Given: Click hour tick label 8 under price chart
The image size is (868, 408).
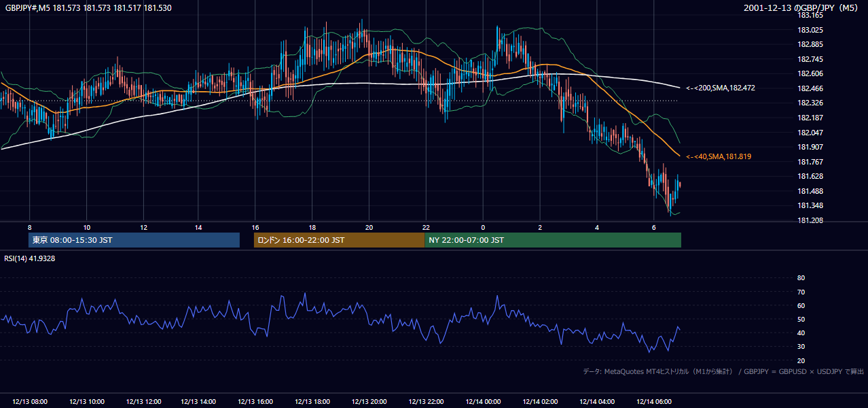Looking at the screenshot, I should tap(30, 227).
